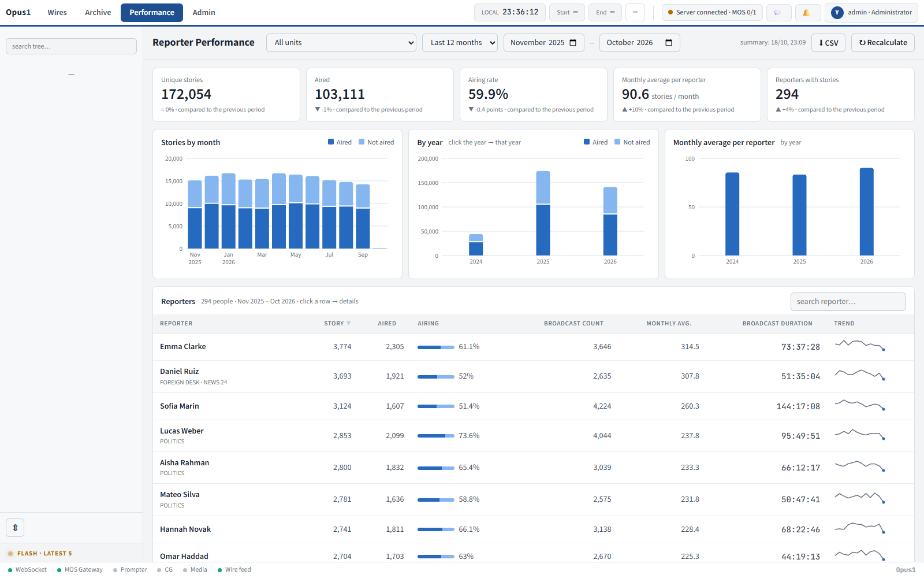Select the 2025 bar in By year chart
This screenshot has height=578, width=924.
click(543, 213)
